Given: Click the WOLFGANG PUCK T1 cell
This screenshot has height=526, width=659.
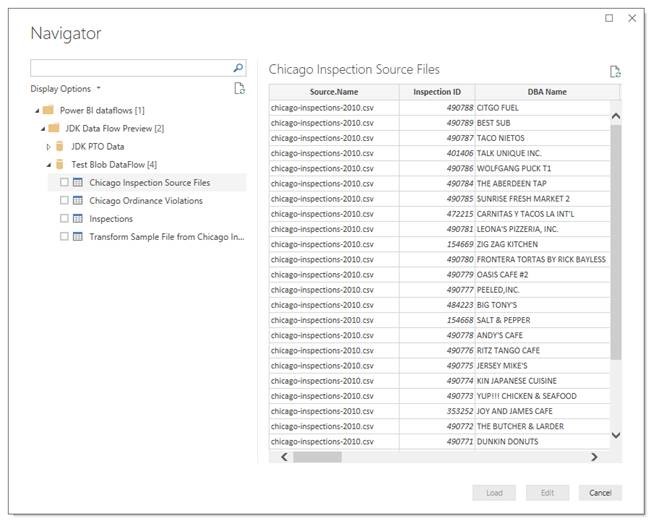Looking at the screenshot, I should click(543, 168).
